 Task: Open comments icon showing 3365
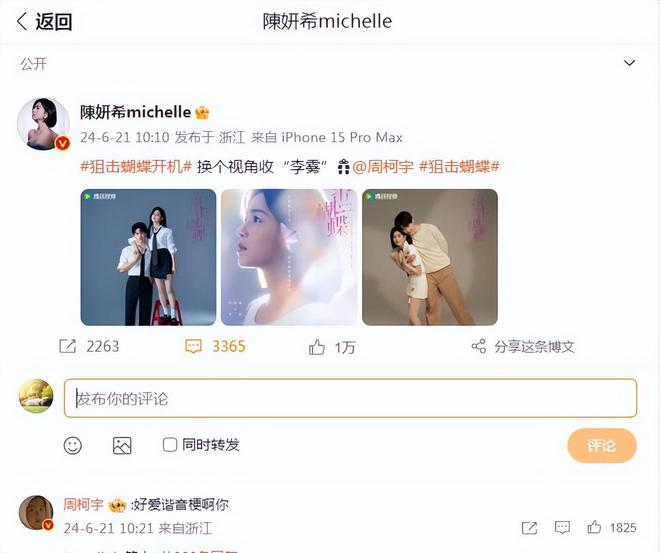pyautogui.click(x=193, y=346)
